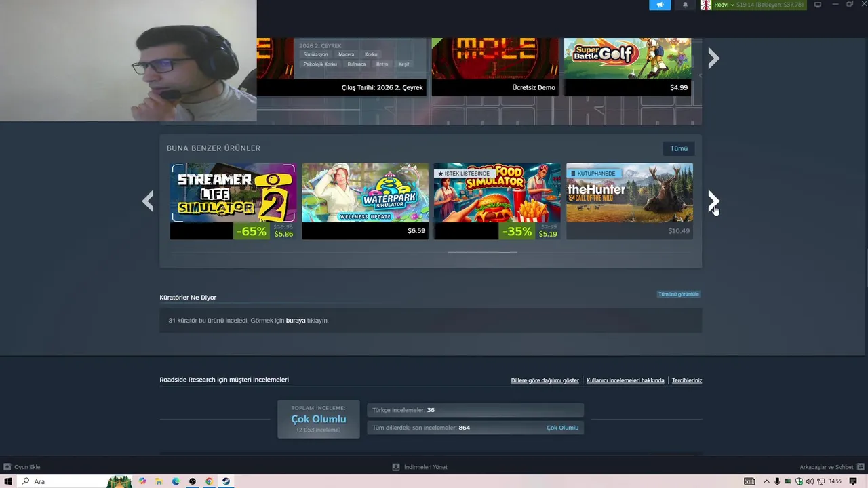Select Türkçe incelemeler review bar
The image size is (868, 488).
click(475, 410)
